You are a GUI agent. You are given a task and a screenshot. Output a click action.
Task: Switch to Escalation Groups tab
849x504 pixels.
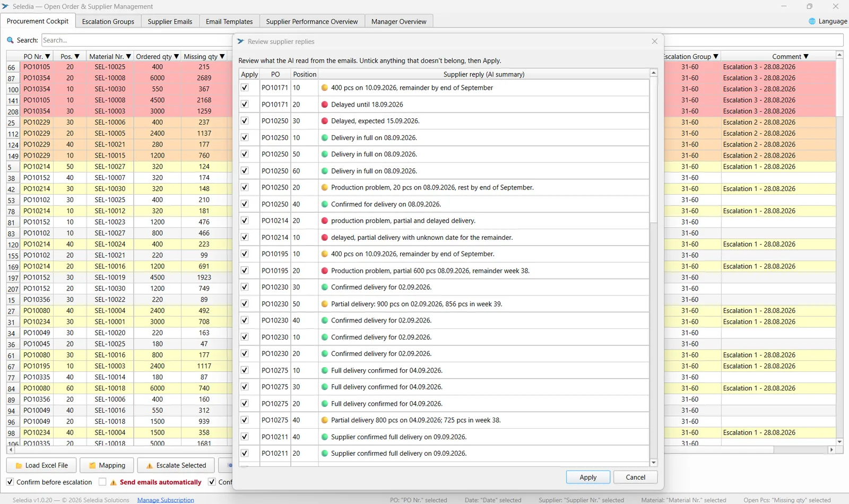pos(108,21)
